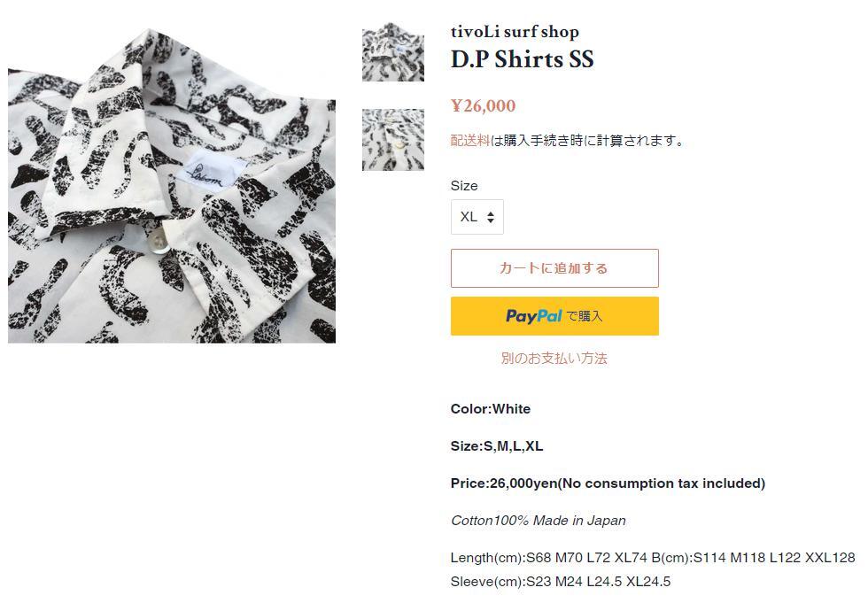This screenshot has height=603, width=868.
Task: Click the Size label above the selector
Action: [x=464, y=186]
